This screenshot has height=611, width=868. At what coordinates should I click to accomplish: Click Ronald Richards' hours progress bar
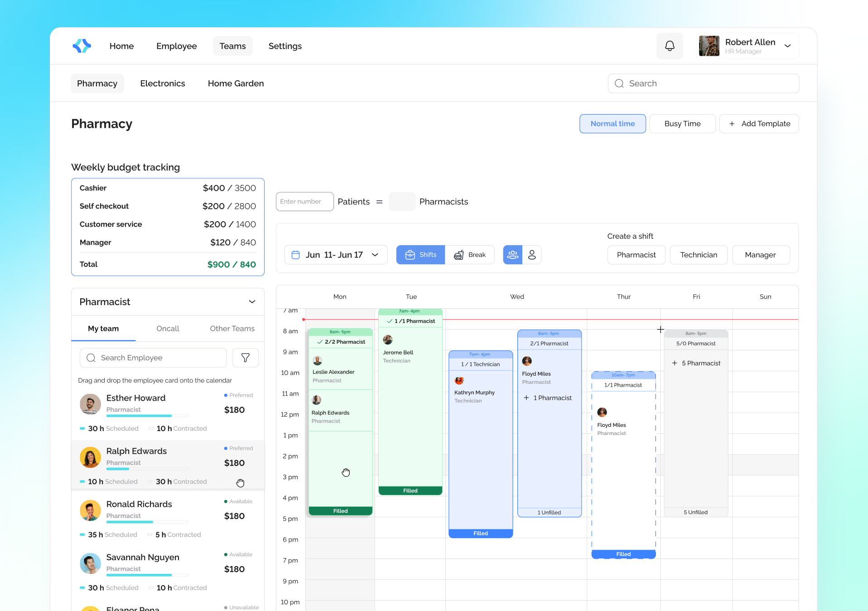tap(147, 522)
